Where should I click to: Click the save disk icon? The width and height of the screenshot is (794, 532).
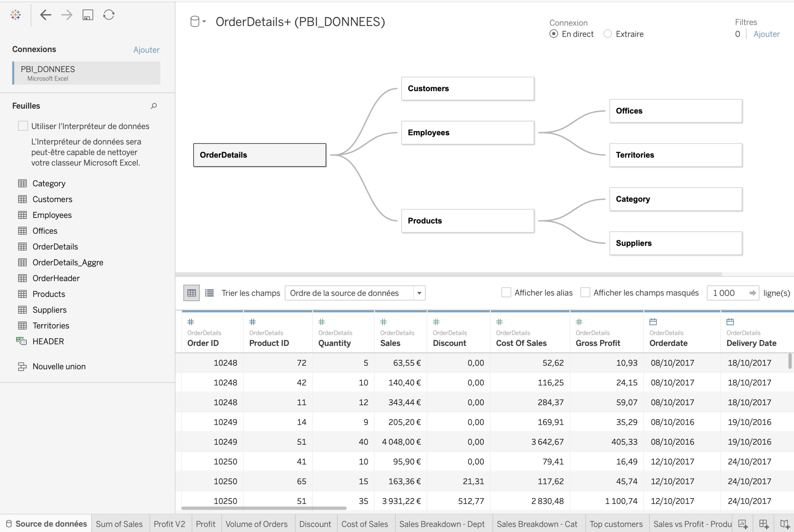pyautogui.click(x=88, y=15)
